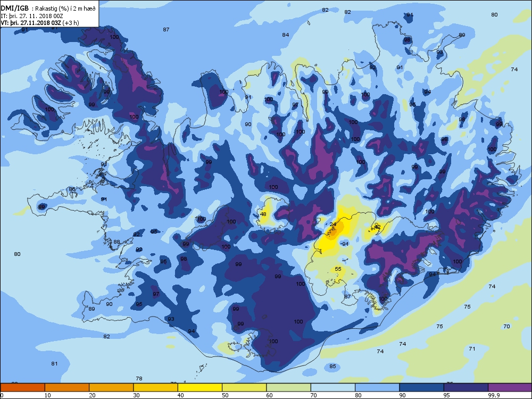Click the map value '88' on the west coast
The image size is (532, 399).
[x=117, y=242]
